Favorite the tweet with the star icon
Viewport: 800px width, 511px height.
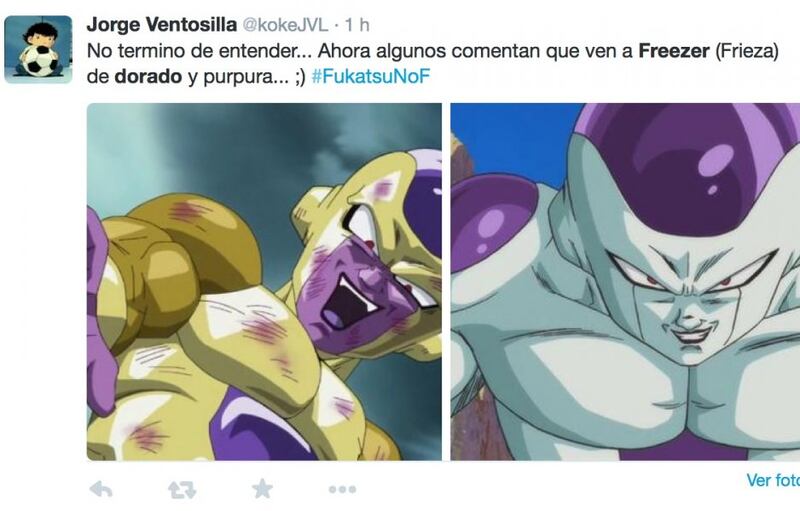pos(262,489)
